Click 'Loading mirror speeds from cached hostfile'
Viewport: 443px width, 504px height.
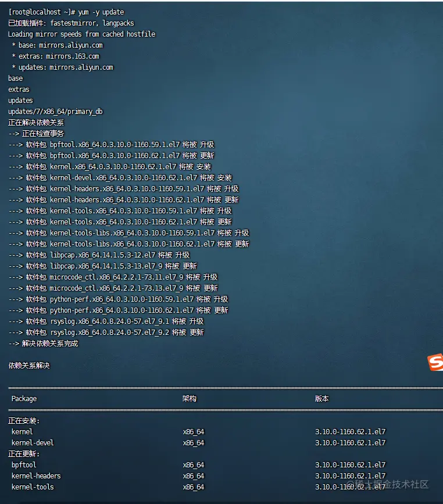point(81,34)
